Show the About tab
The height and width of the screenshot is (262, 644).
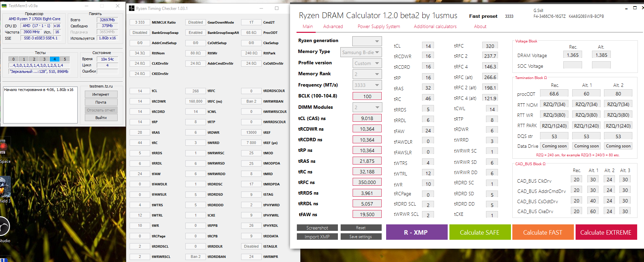pyautogui.click(x=480, y=26)
